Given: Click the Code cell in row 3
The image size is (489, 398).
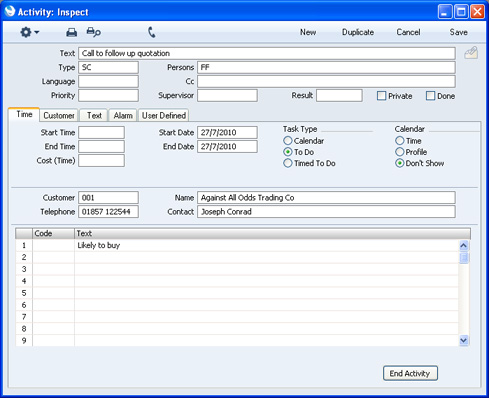Looking at the screenshot, I should [x=53, y=269].
